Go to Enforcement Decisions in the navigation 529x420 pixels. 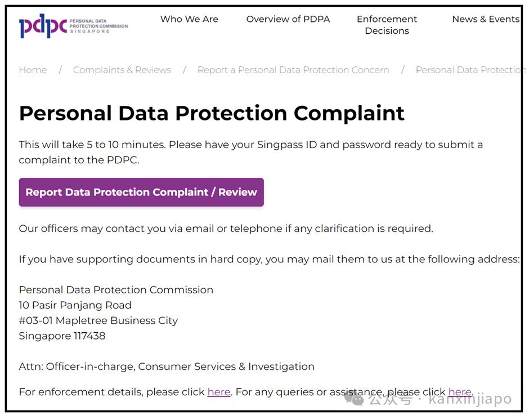click(x=387, y=25)
